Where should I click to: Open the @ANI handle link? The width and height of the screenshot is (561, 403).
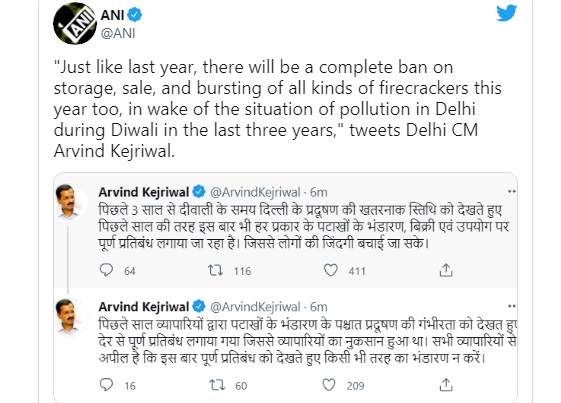click(118, 33)
